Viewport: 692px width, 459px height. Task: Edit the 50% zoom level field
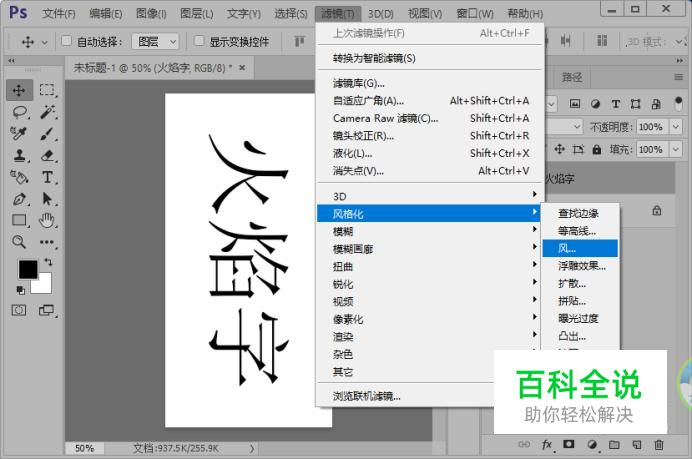tap(84, 448)
